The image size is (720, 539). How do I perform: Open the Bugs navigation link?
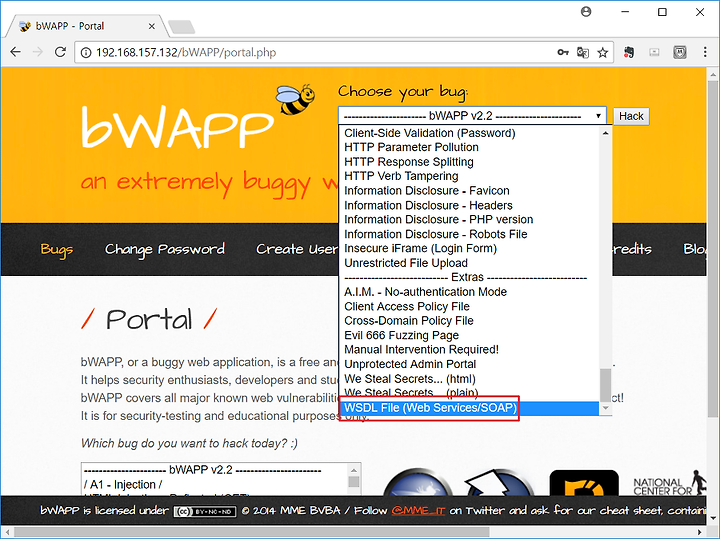coord(56,249)
